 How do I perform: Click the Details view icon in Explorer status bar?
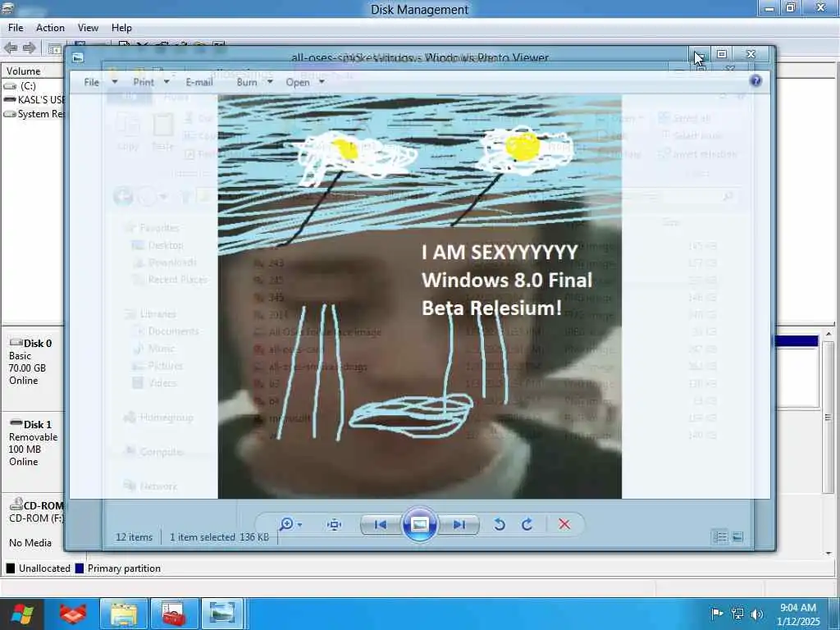(x=720, y=536)
